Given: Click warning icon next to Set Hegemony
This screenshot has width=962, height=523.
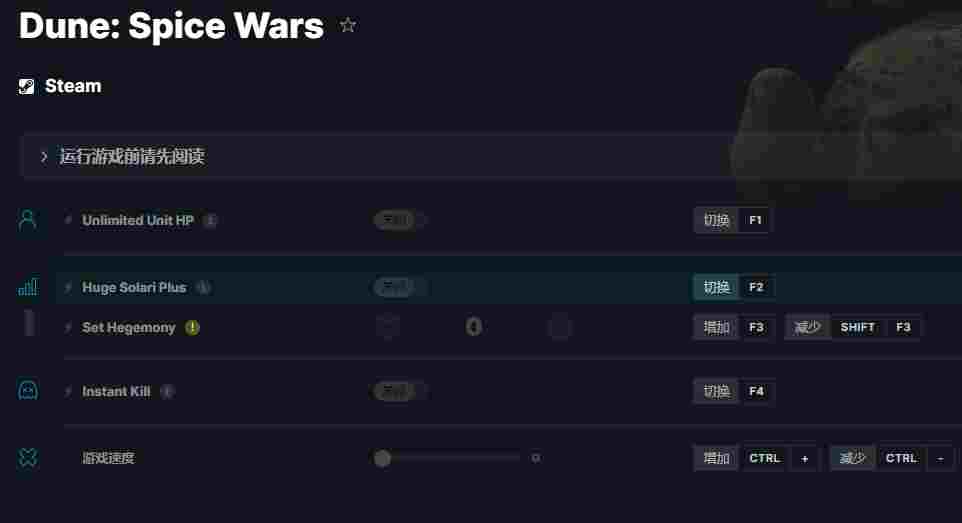Looking at the screenshot, I should (x=193, y=327).
